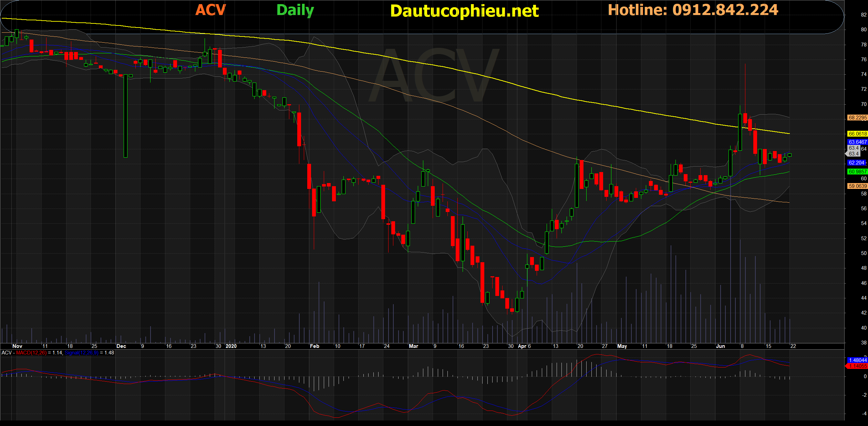Screen dimensions: 868x426
Task: Click the orange 59.0639 price tag
Action: coord(857,186)
